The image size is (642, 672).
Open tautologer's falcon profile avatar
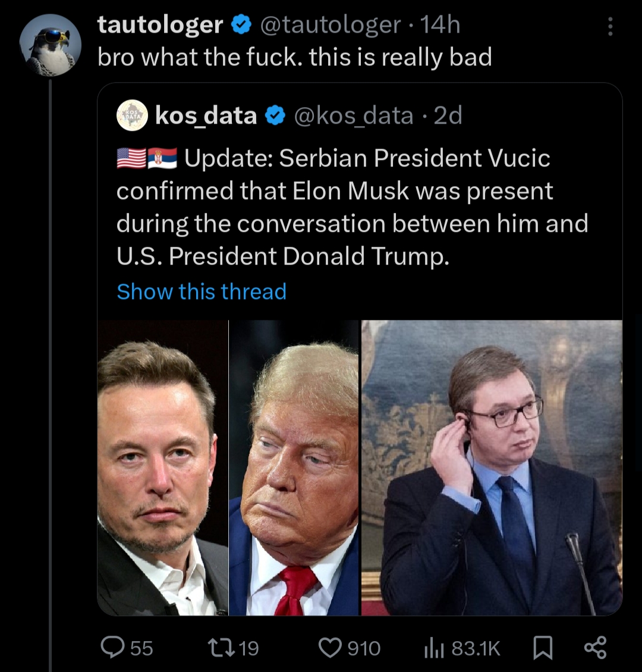coord(50,45)
